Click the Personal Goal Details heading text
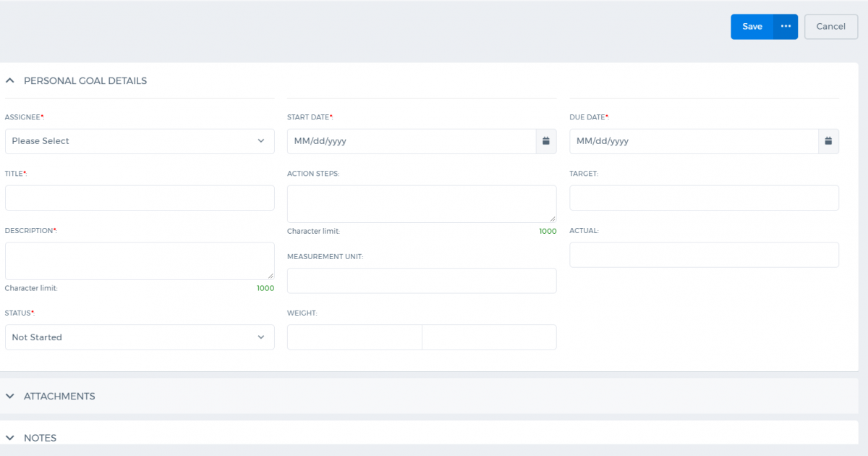The height and width of the screenshot is (456, 868). (85, 81)
